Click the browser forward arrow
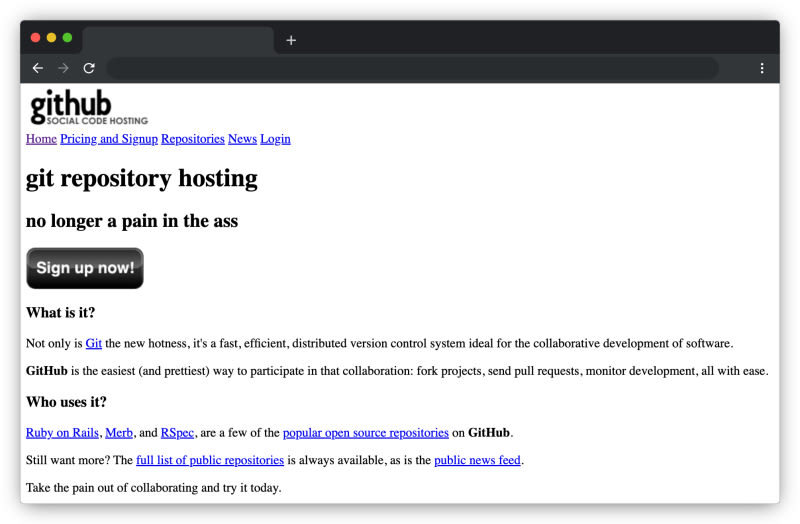The width and height of the screenshot is (800, 524). [63, 68]
